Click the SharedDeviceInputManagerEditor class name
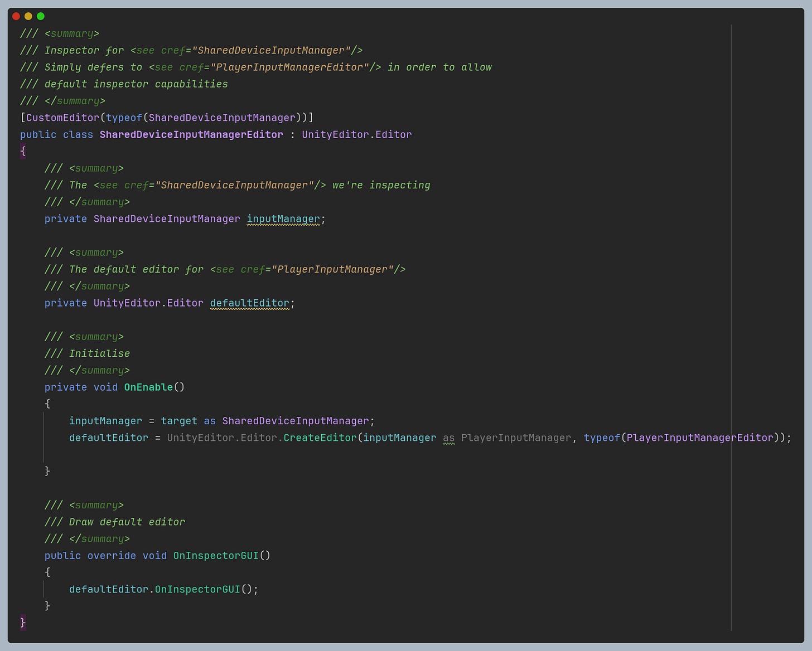The width and height of the screenshot is (812, 651). click(x=191, y=134)
